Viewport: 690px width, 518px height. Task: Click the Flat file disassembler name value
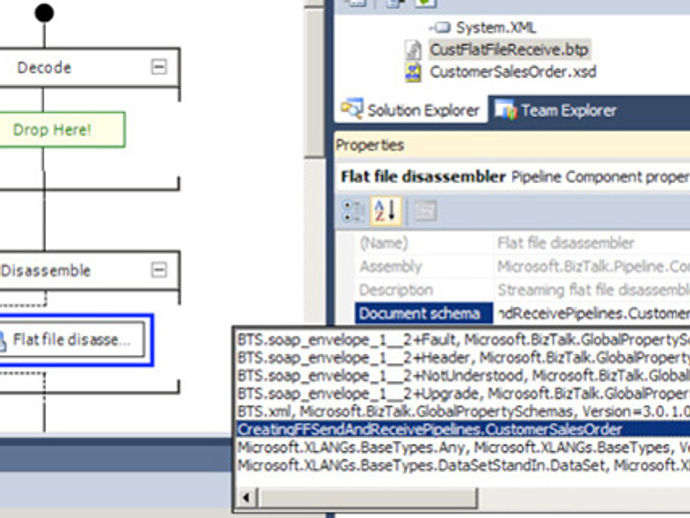point(565,243)
